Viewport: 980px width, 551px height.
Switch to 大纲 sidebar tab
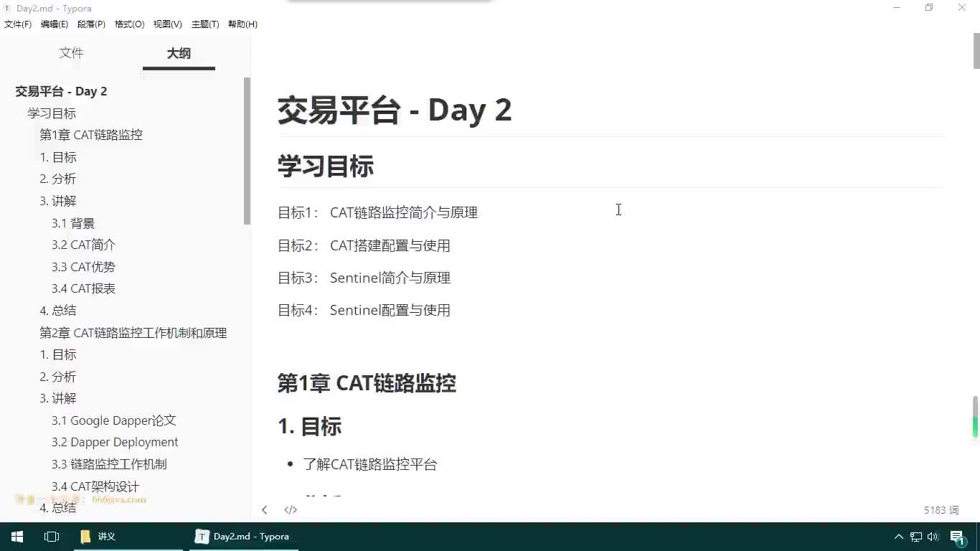point(179,53)
